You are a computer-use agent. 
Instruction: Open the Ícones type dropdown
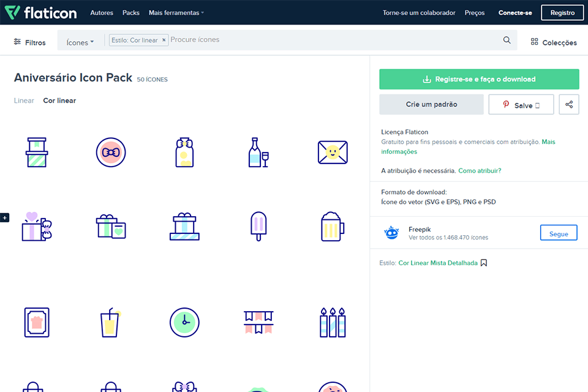80,42
